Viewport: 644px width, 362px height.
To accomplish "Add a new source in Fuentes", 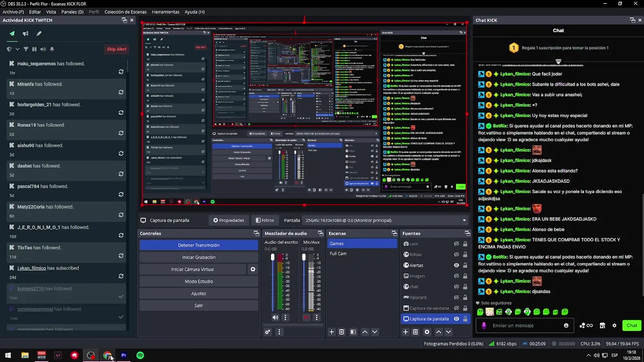I will (x=406, y=332).
